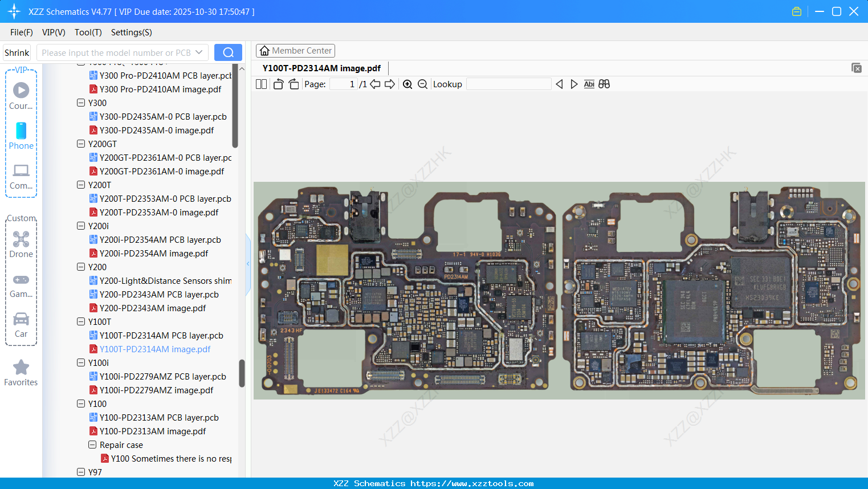Open the VIP(V) menu
This screenshot has height=489, width=868.
(54, 32)
